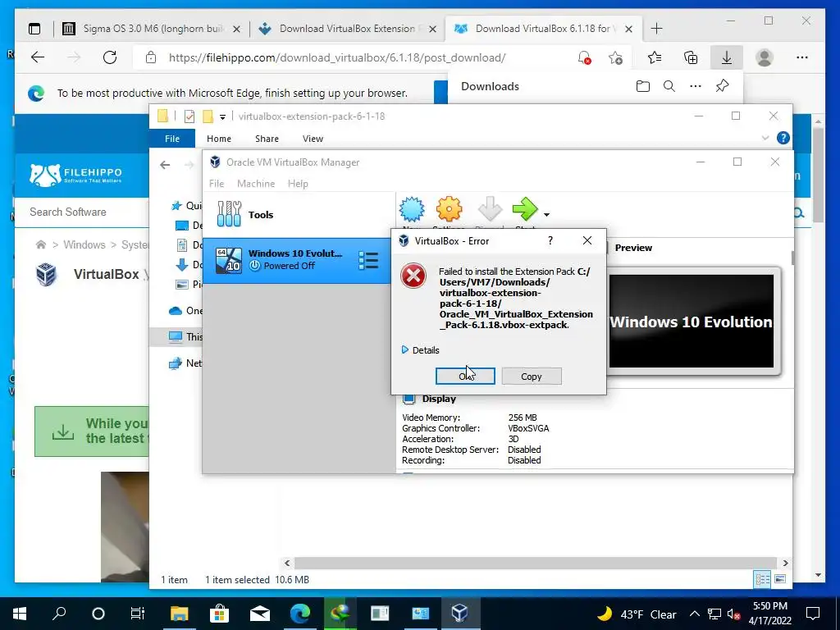Open the VirtualBox Machine menu
This screenshot has height=630, width=840.
[256, 183]
